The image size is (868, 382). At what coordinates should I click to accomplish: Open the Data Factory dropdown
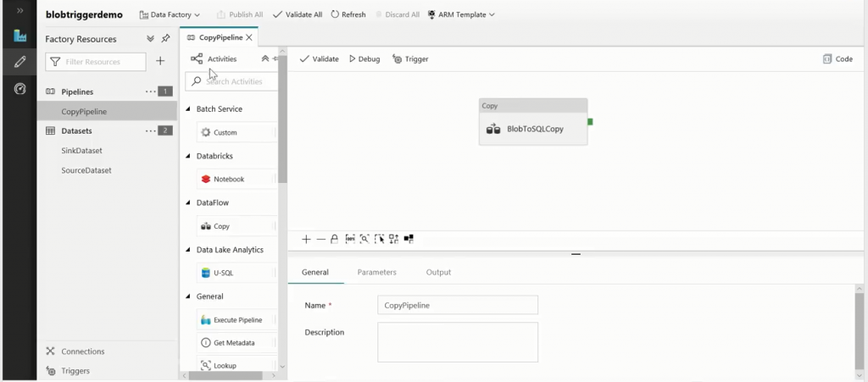tap(170, 15)
